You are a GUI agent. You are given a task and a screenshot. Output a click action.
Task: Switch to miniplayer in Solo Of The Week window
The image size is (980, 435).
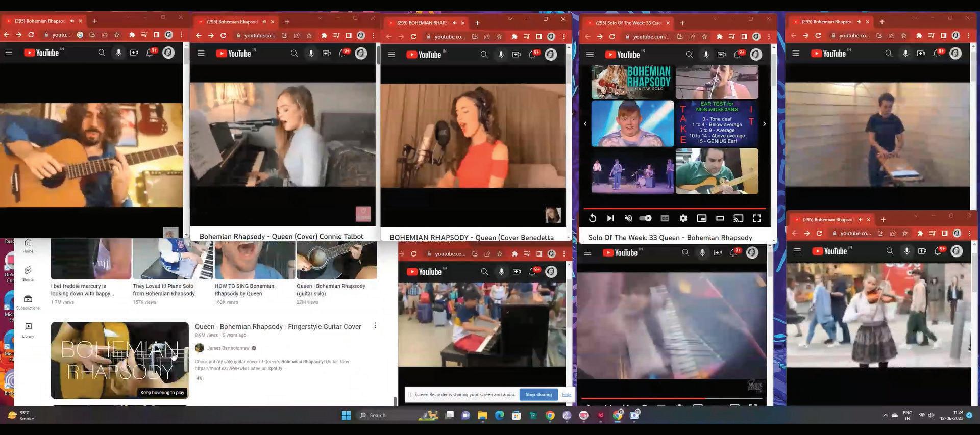coord(702,218)
